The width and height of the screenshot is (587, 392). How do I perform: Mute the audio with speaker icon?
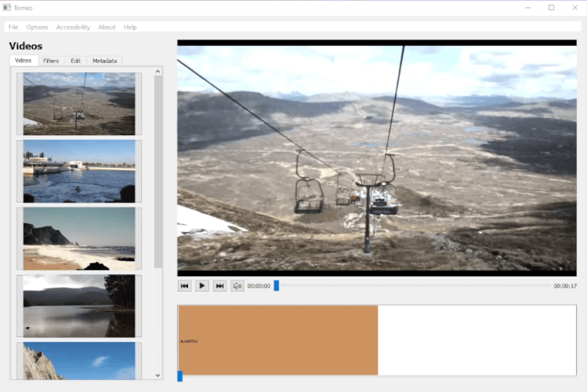pos(237,286)
